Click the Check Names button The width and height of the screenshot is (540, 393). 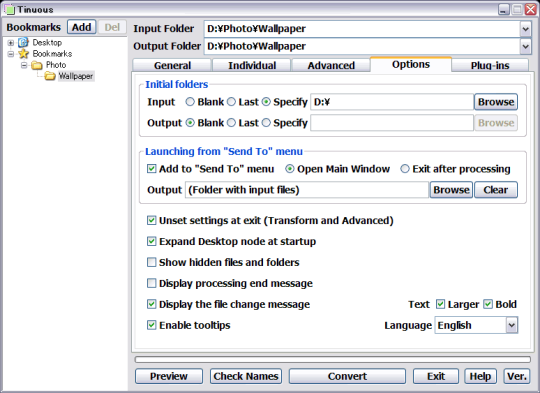[x=246, y=376]
